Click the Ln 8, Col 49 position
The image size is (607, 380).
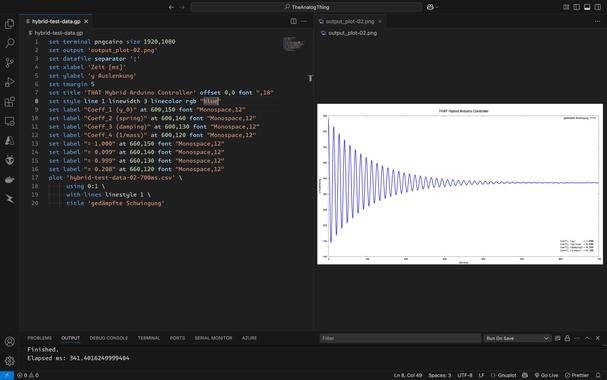pos(408,375)
